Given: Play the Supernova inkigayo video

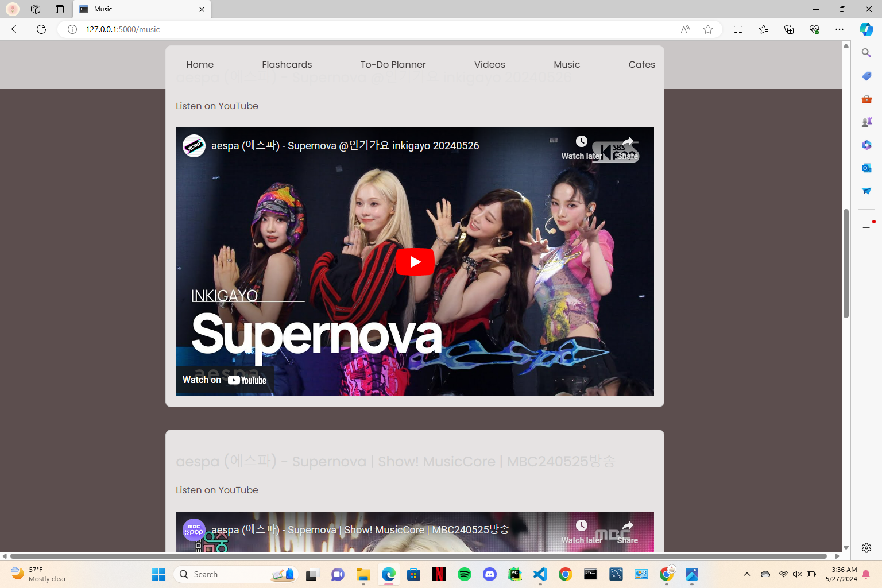Looking at the screenshot, I should 415,262.
